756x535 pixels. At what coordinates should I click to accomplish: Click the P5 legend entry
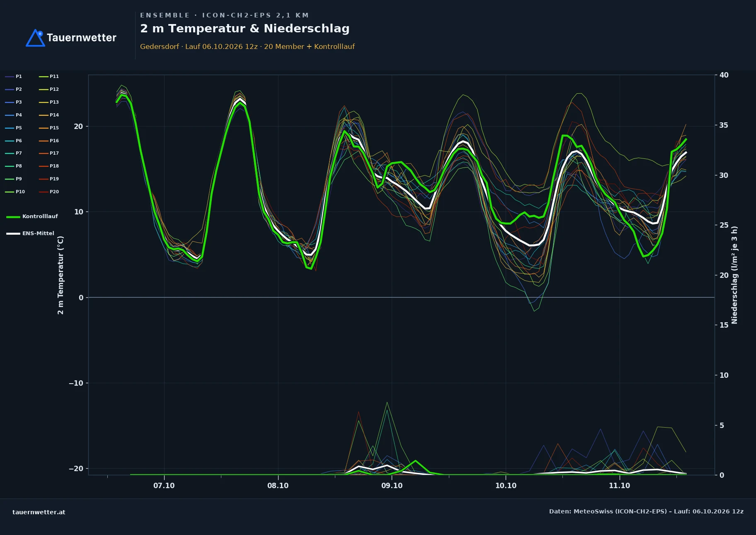(x=14, y=128)
